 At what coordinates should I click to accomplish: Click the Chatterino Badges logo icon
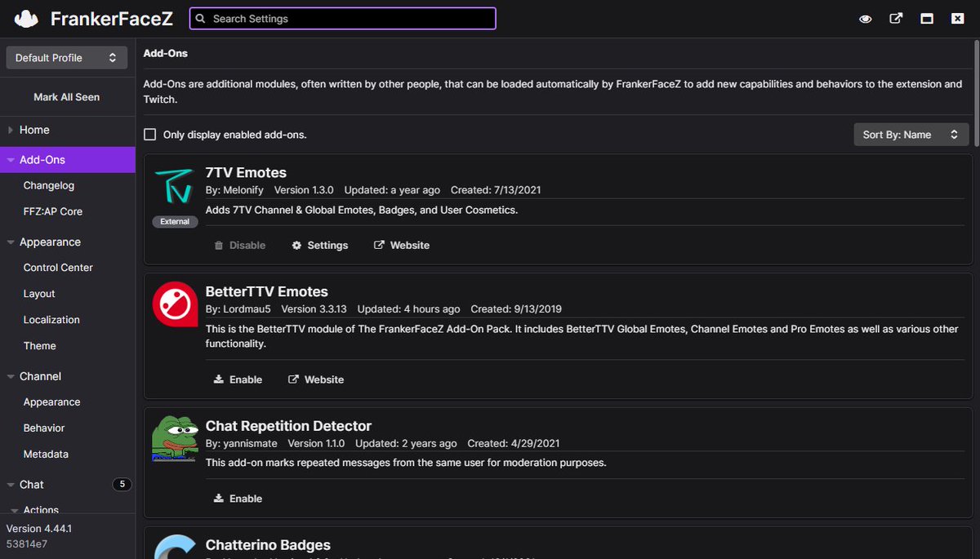coord(175,547)
